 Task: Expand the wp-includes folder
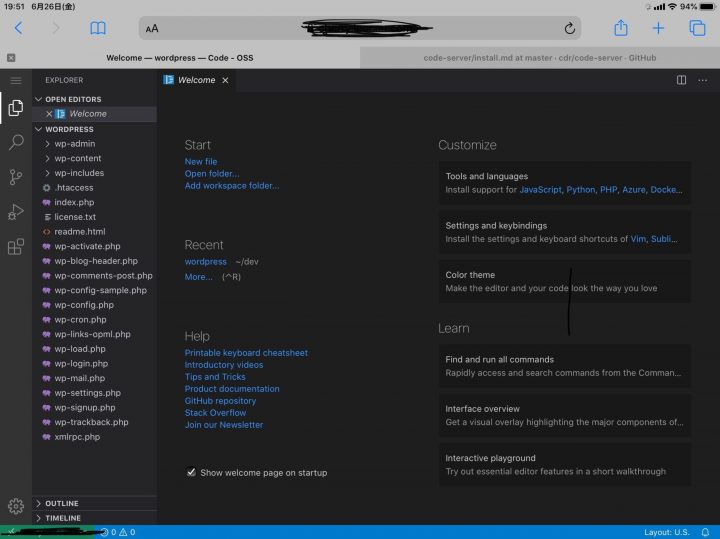tap(95, 173)
